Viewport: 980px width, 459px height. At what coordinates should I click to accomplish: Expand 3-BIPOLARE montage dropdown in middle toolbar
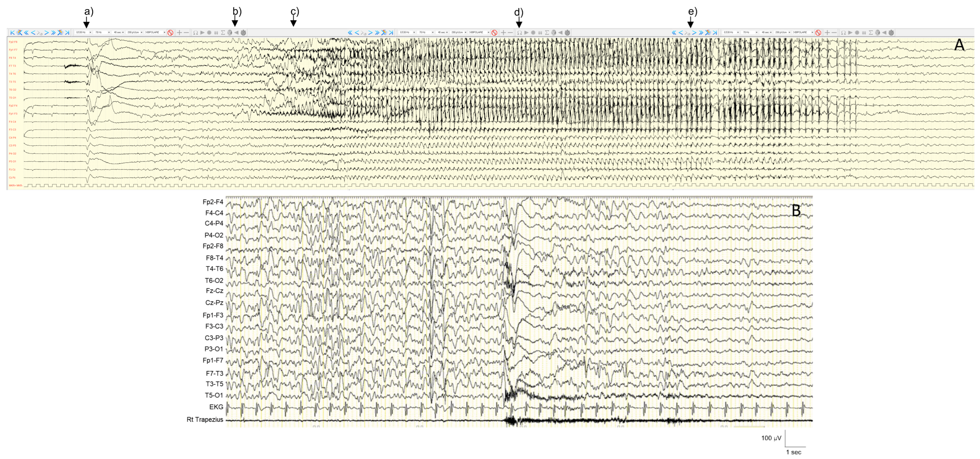pyautogui.click(x=488, y=33)
